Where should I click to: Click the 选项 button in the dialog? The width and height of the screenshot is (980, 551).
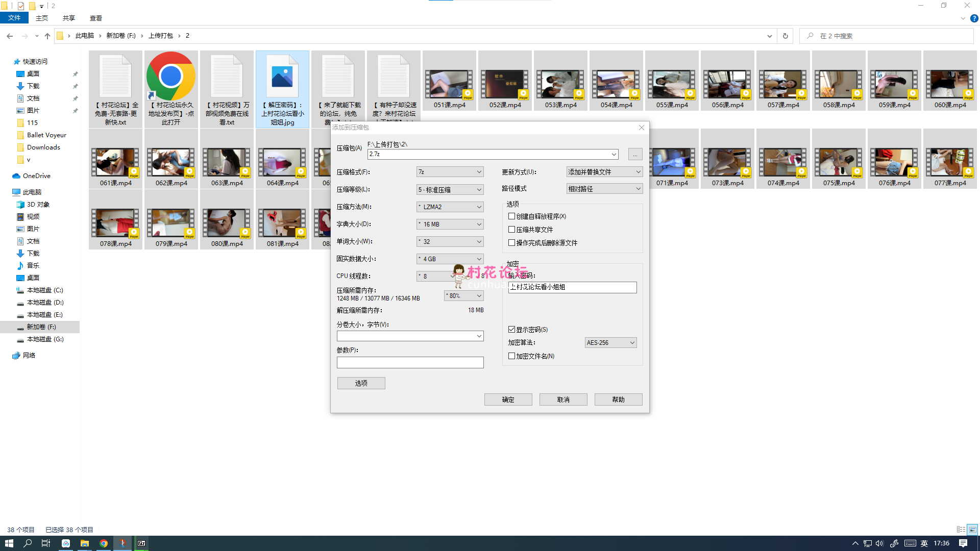click(361, 383)
